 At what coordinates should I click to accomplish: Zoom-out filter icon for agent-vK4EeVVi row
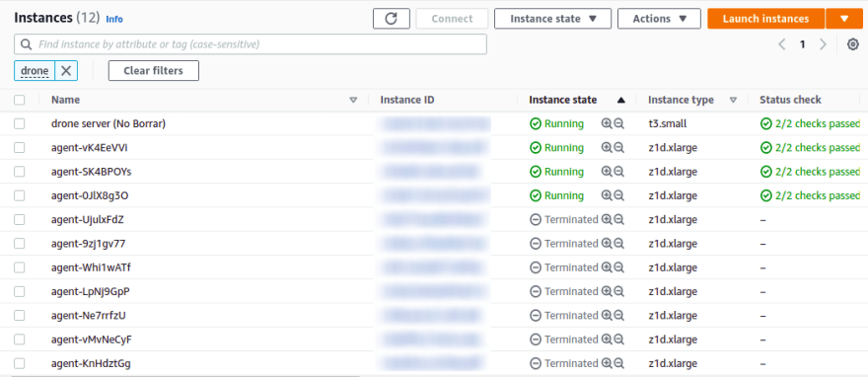pyautogui.click(x=618, y=148)
